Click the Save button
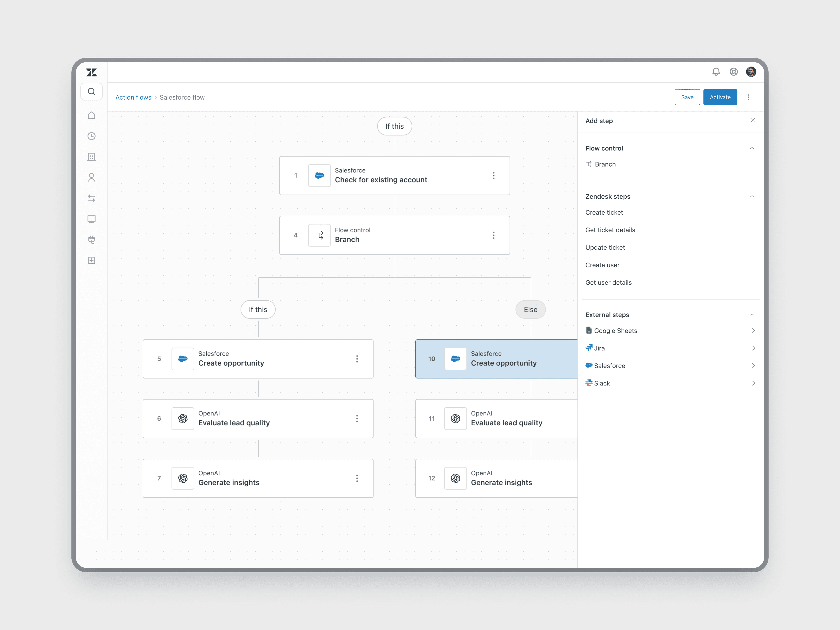Image resolution: width=840 pixels, height=630 pixels. 687,97
